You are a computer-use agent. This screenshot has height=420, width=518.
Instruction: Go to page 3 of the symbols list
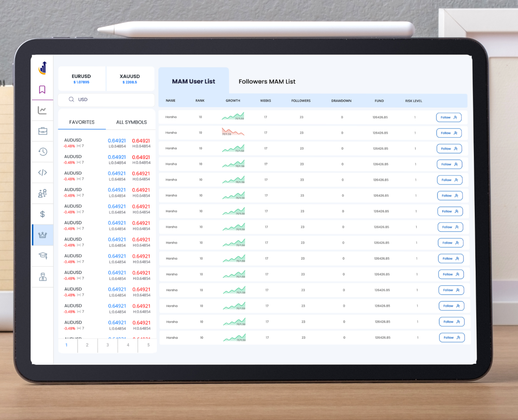pyautogui.click(x=108, y=345)
